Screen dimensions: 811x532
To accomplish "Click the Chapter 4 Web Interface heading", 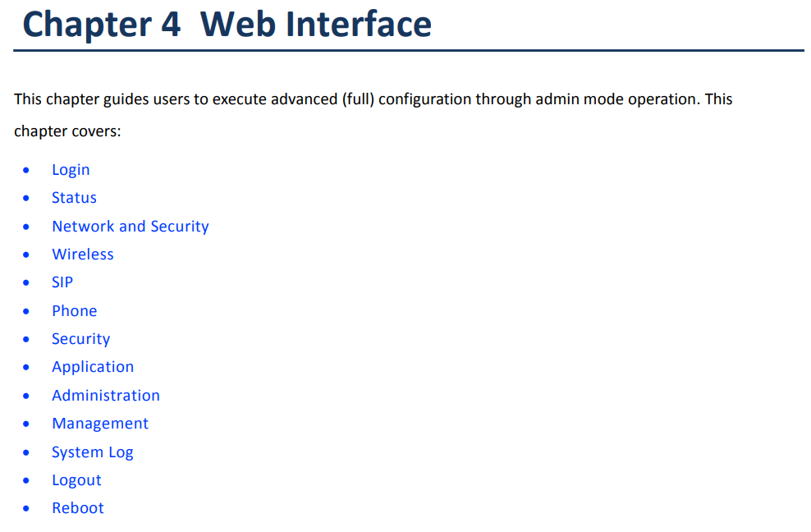I will (x=227, y=25).
